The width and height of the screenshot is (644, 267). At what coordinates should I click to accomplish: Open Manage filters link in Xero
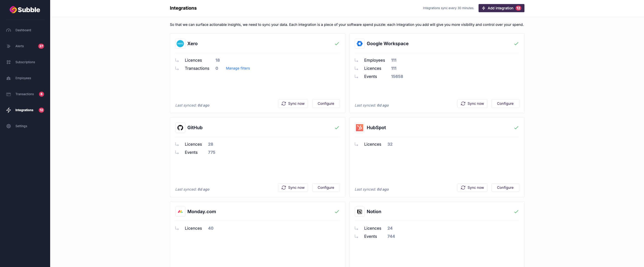(238, 68)
